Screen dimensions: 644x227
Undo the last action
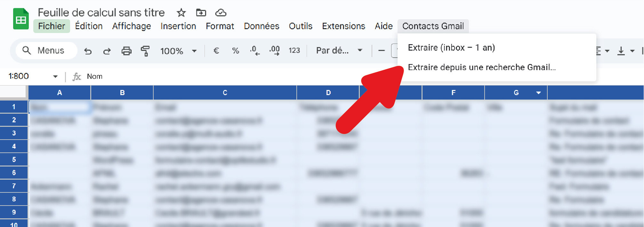click(88, 51)
